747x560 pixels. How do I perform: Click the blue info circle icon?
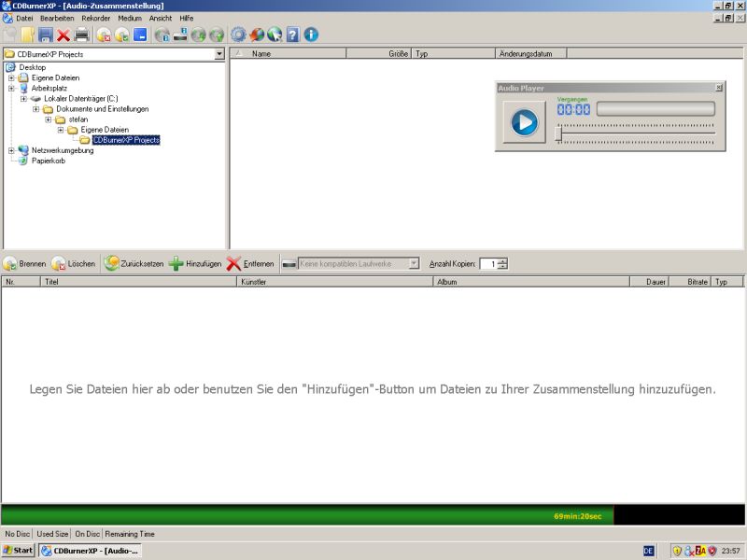click(311, 35)
